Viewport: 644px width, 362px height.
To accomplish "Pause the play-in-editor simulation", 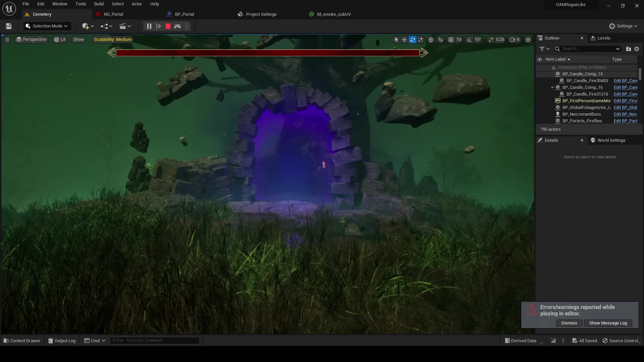I will click(x=149, y=26).
